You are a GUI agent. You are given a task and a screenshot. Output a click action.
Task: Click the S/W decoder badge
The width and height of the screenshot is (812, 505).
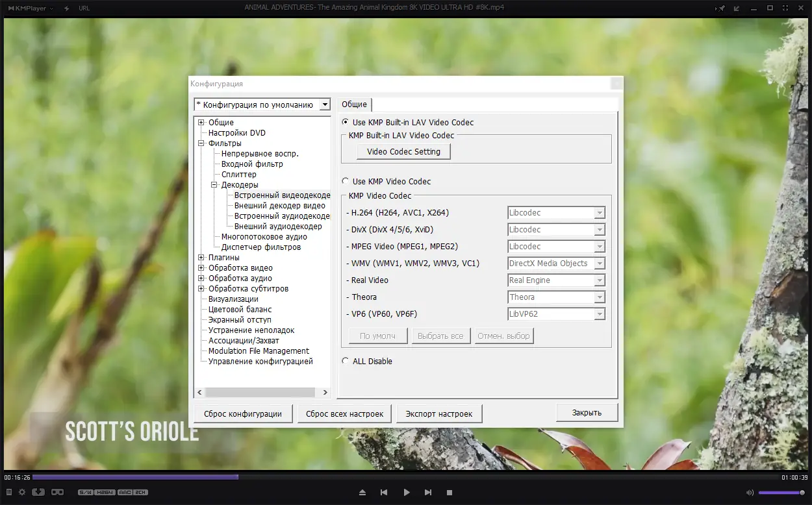pyautogui.click(x=86, y=493)
